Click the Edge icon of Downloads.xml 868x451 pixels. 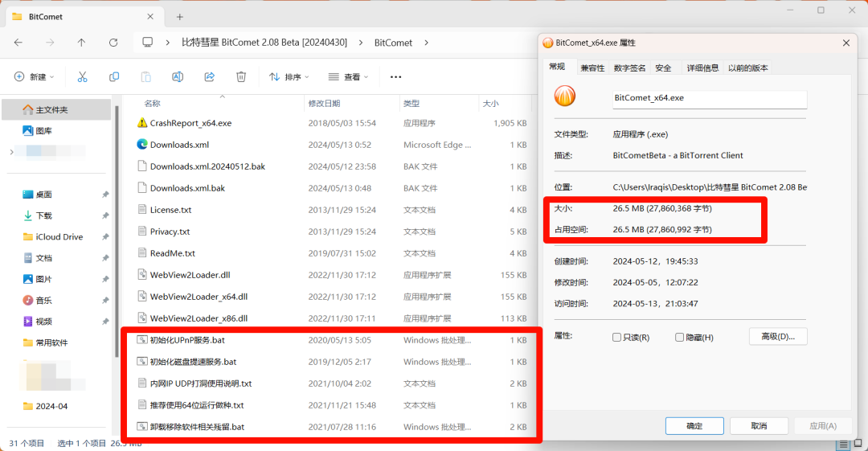(142, 145)
